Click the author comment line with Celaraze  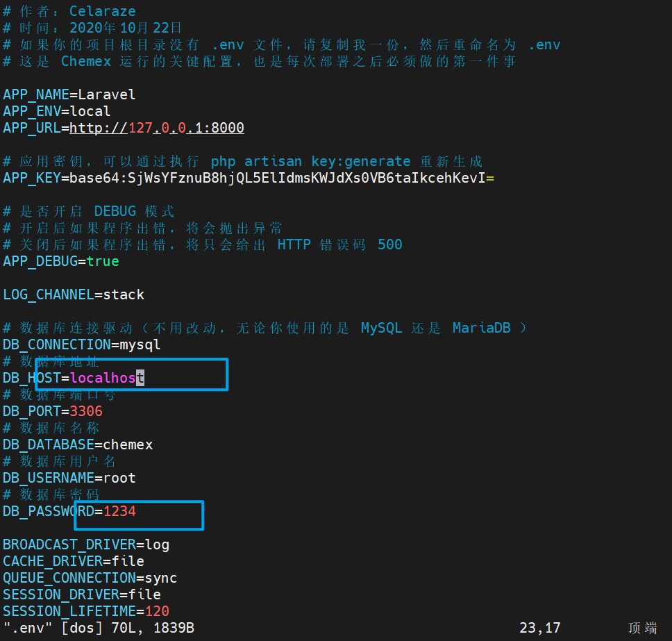point(69,11)
